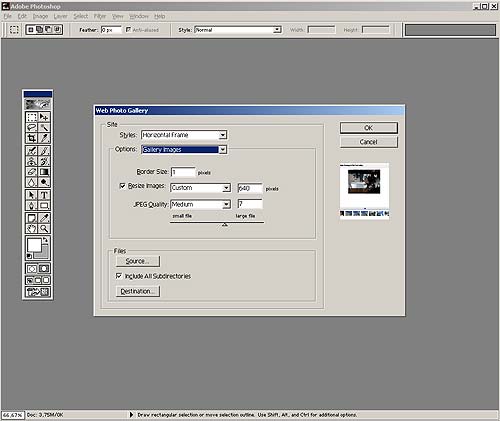500x421 pixels.
Task: Select the Hand tool
Action: [x=32, y=228]
